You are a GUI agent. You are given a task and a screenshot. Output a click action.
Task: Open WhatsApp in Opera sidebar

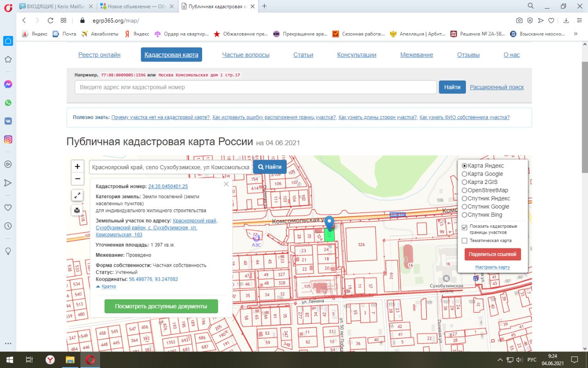pyautogui.click(x=8, y=103)
